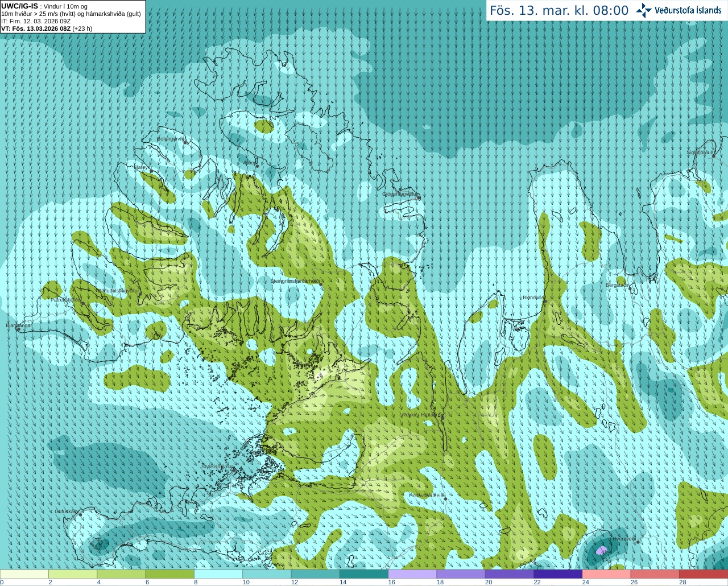Click the Stykkishólmur station label
728x586 pixels.
[217, 467]
